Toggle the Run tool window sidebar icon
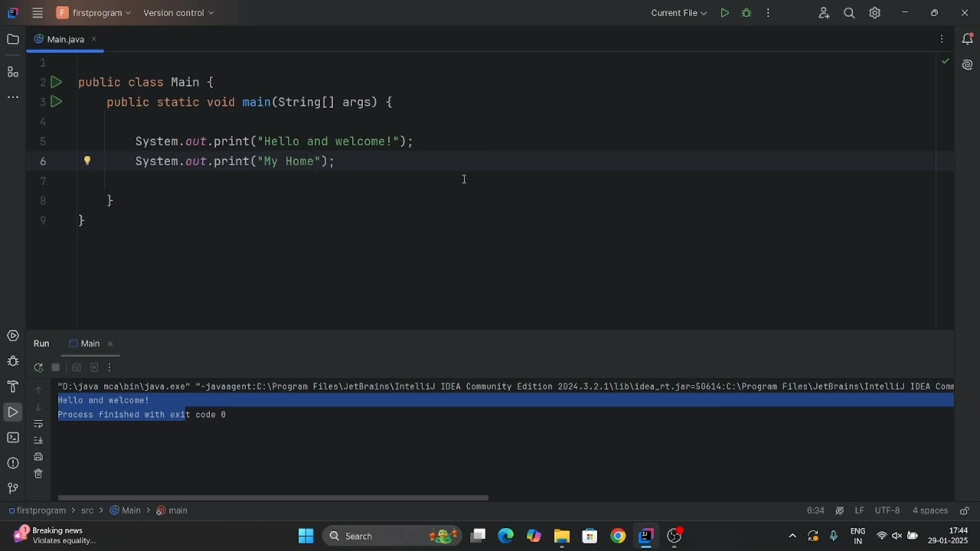The image size is (980, 551). click(13, 412)
